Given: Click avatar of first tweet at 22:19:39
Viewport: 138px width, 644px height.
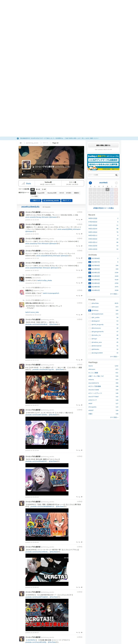Looking at the screenshot, I should click(x=22, y=214).
